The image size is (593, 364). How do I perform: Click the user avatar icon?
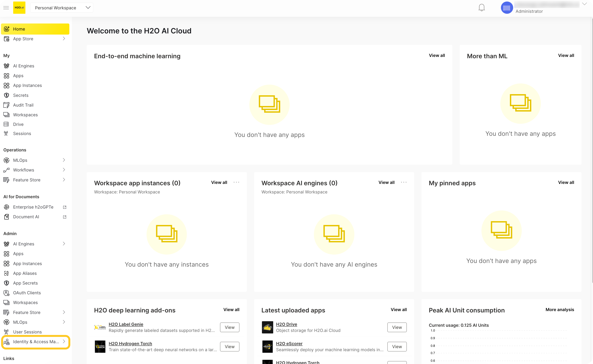point(507,8)
